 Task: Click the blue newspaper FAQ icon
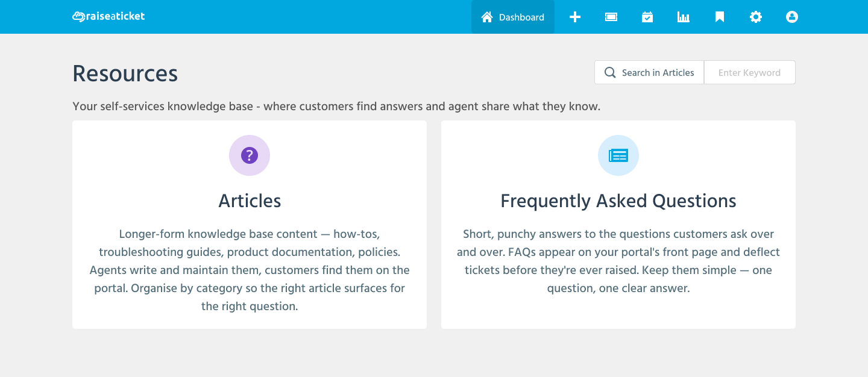[618, 155]
